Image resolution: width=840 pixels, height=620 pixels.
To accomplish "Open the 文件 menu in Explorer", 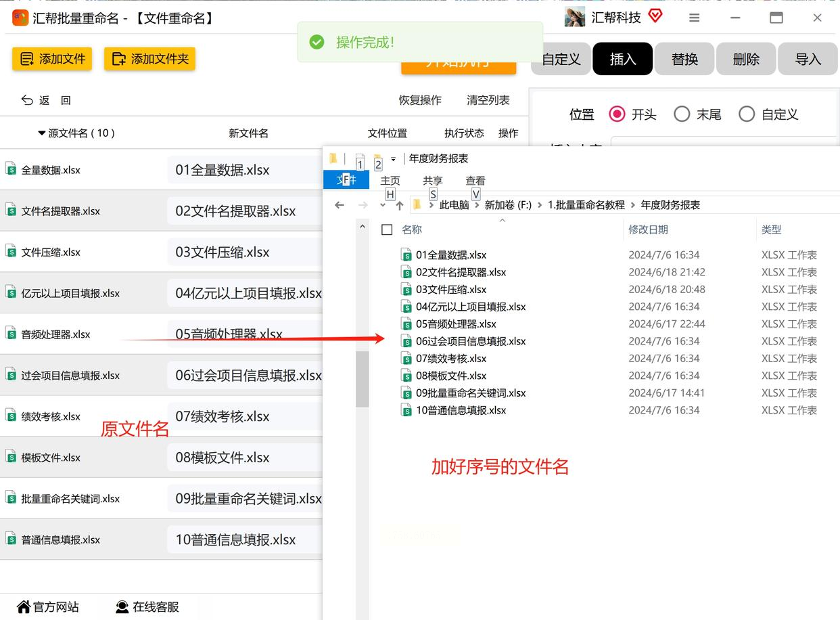I will [346, 180].
